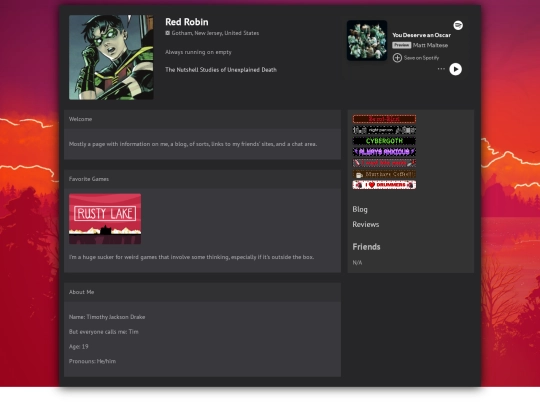
Task: Click the album cover thumbnail
Action: (x=367, y=40)
